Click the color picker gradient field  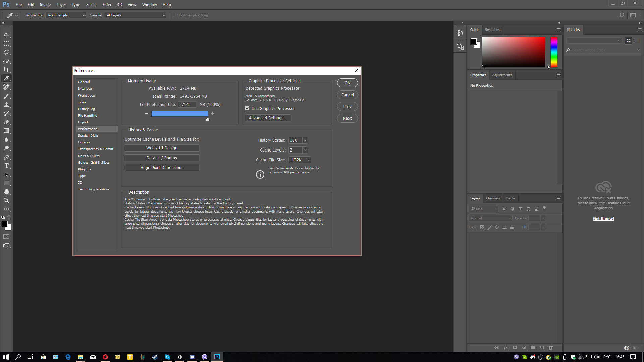point(514,52)
